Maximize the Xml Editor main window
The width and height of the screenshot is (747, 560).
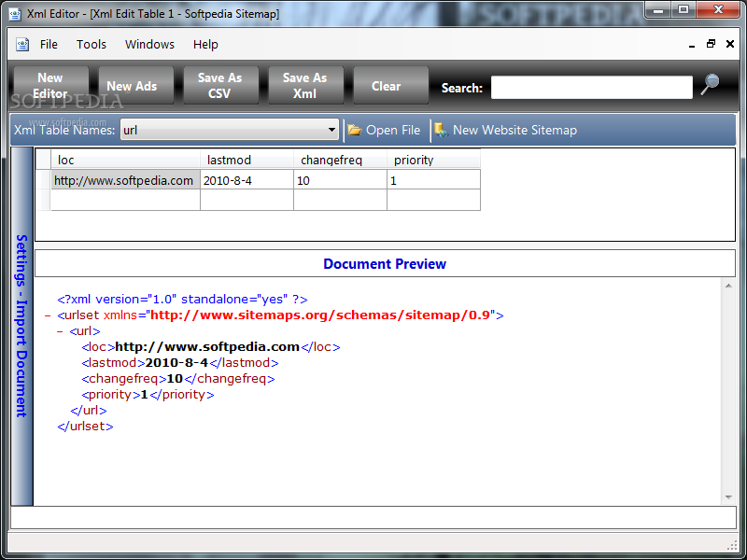coord(684,9)
